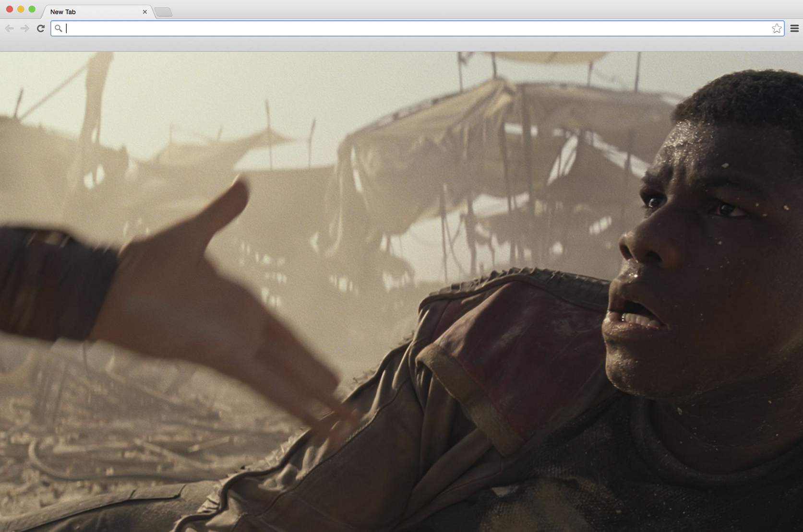Screen dimensions: 803x532
Task: Close the browser window with red button
Action: (x=9, y=9)
